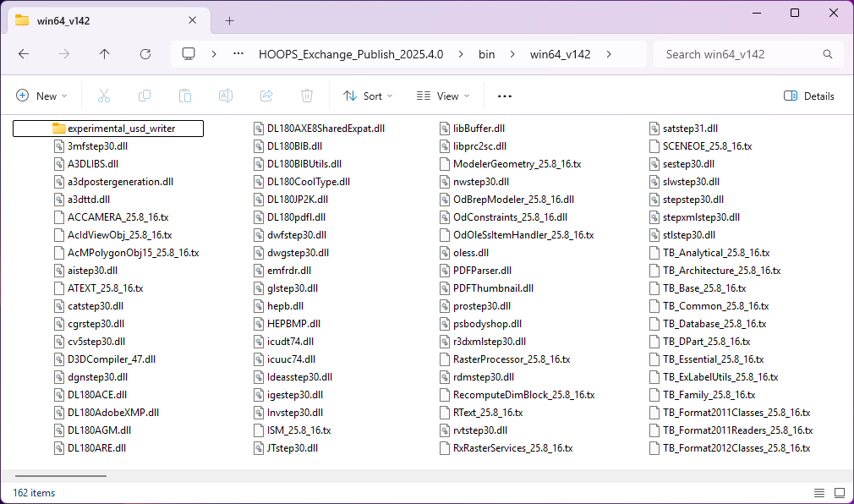The height and width of the screenshot is (504, 854).
Task: Refresh the folder view
Action: click(x=145, y=53)
